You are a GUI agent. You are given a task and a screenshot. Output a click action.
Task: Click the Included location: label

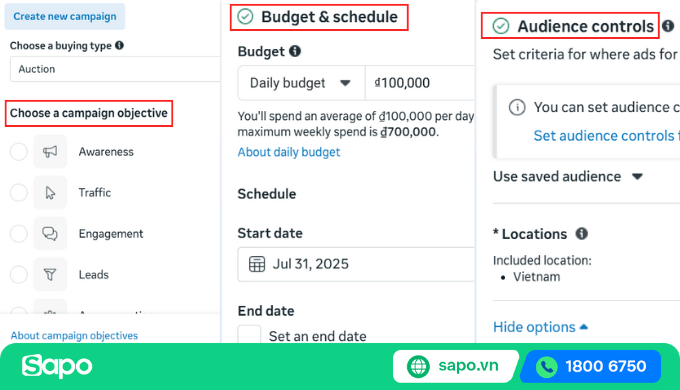click(542, 260)
